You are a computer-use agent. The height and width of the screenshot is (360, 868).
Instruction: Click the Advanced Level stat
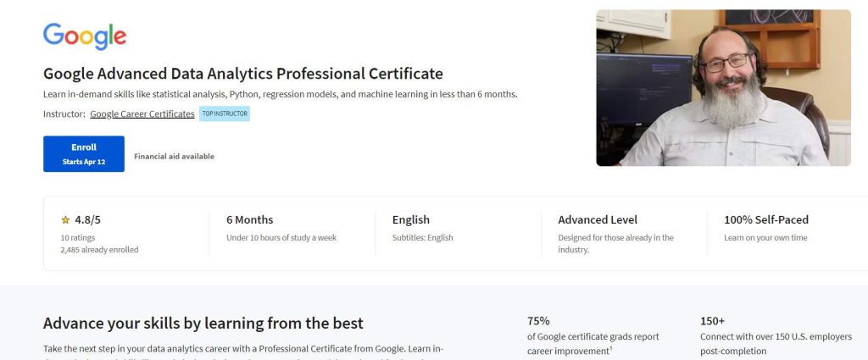[598, 219]
